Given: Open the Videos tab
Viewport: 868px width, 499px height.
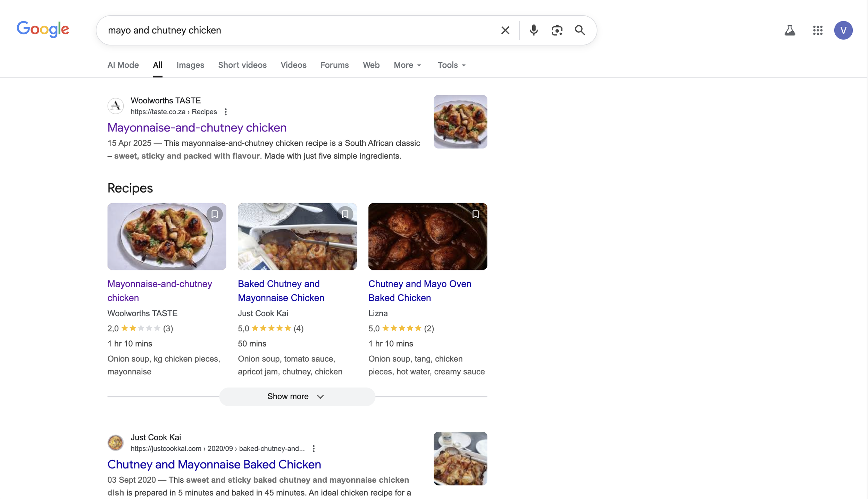Looking at the screenshot, I should pyautogui.click(x=293, y=65).
